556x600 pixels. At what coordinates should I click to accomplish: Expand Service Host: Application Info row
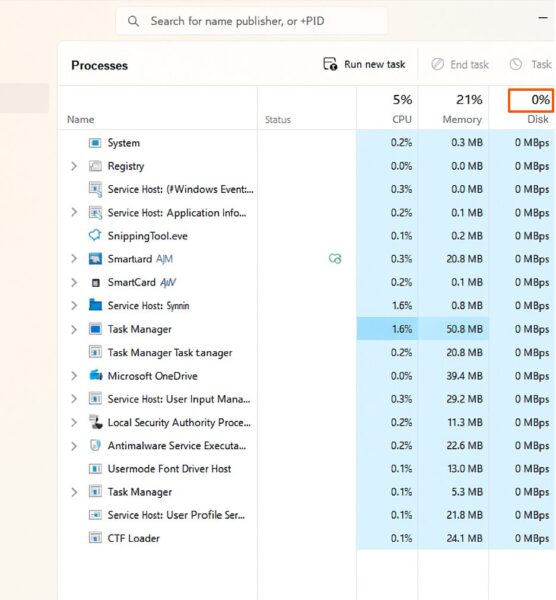[74, 212]
